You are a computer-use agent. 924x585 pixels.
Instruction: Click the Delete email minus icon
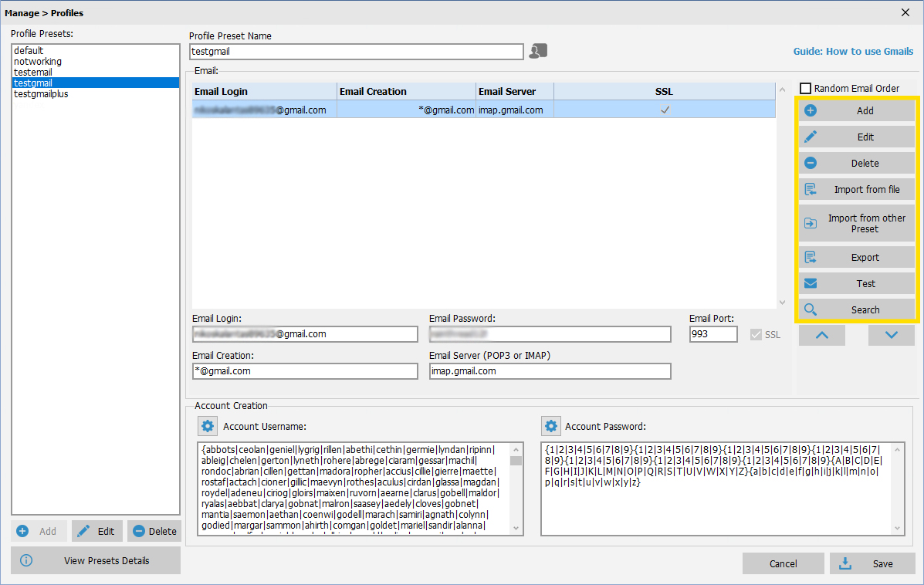(x=811, y=163)
